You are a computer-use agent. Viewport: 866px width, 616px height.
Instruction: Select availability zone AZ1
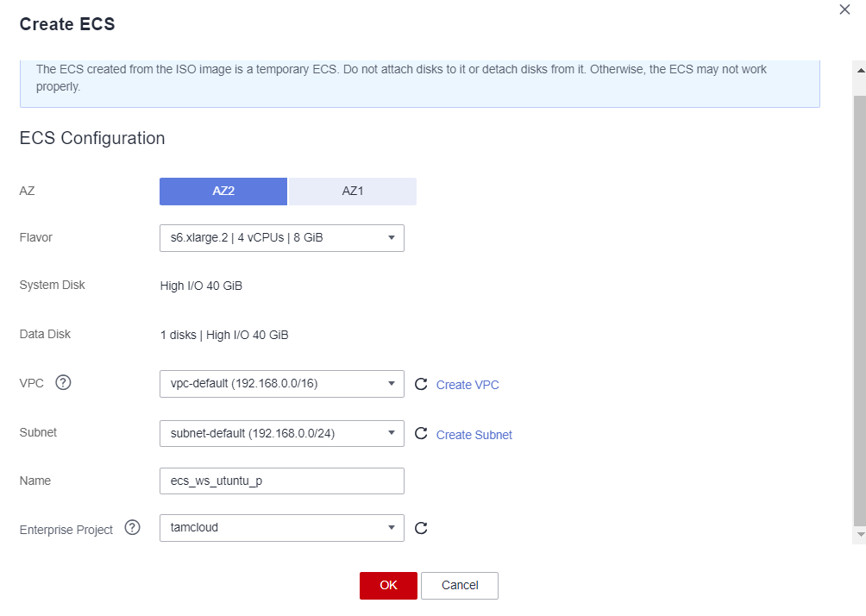click(352, 192)
